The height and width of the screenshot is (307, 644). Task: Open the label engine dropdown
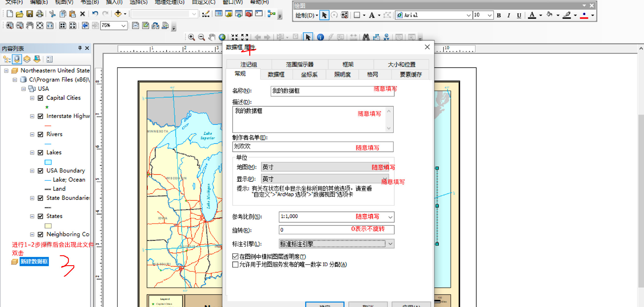tap(390, 244)
